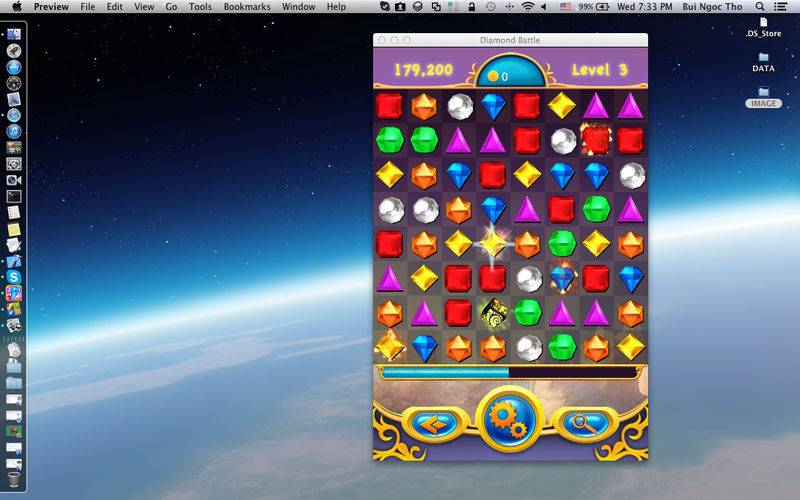Open game settings via the gears button
800x500 pixels.
pyautogui.click(x=509, y=420)
